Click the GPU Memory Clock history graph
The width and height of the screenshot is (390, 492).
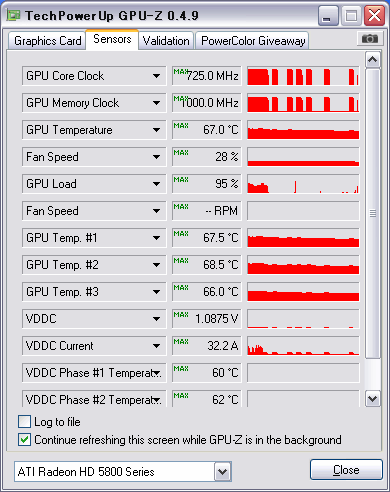pyautogui.click(x=303, y=103)
